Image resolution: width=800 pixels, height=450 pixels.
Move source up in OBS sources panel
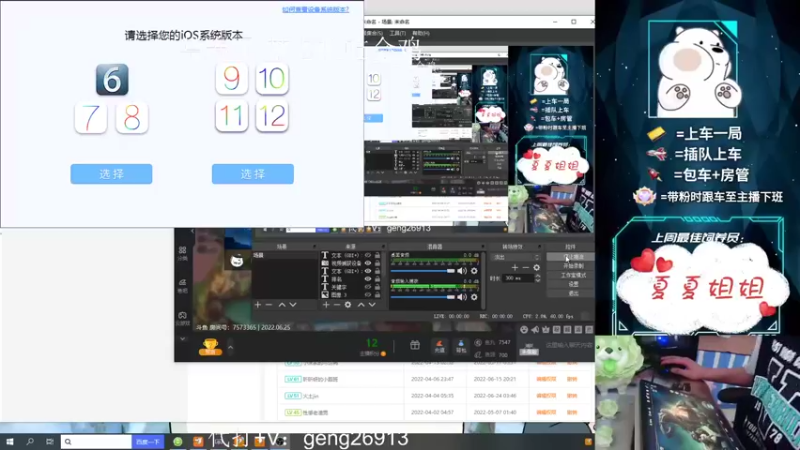pos(361,305)
